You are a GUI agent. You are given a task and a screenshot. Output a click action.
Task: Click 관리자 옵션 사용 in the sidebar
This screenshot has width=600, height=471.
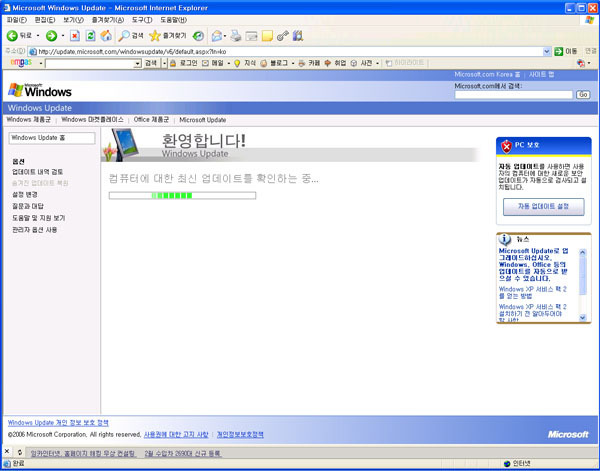click(34, 230)
